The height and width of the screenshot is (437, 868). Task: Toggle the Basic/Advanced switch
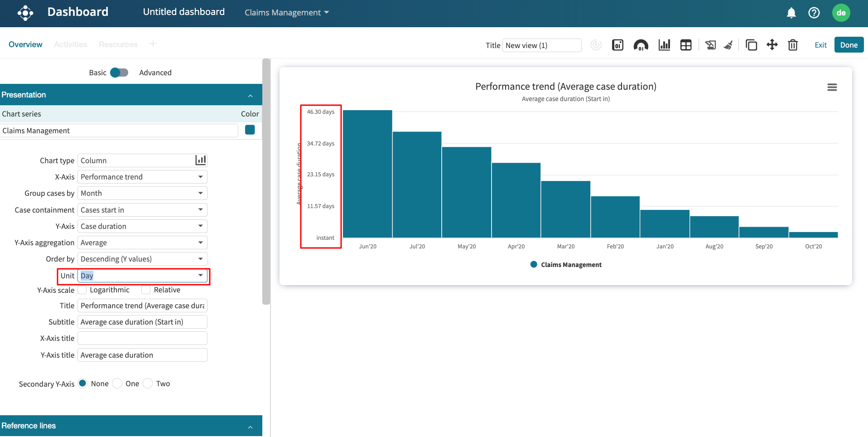point(119,73)
